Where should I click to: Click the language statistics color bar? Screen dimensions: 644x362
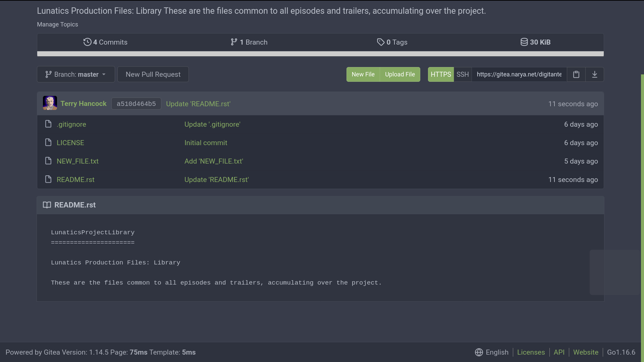tap(320, 54)
